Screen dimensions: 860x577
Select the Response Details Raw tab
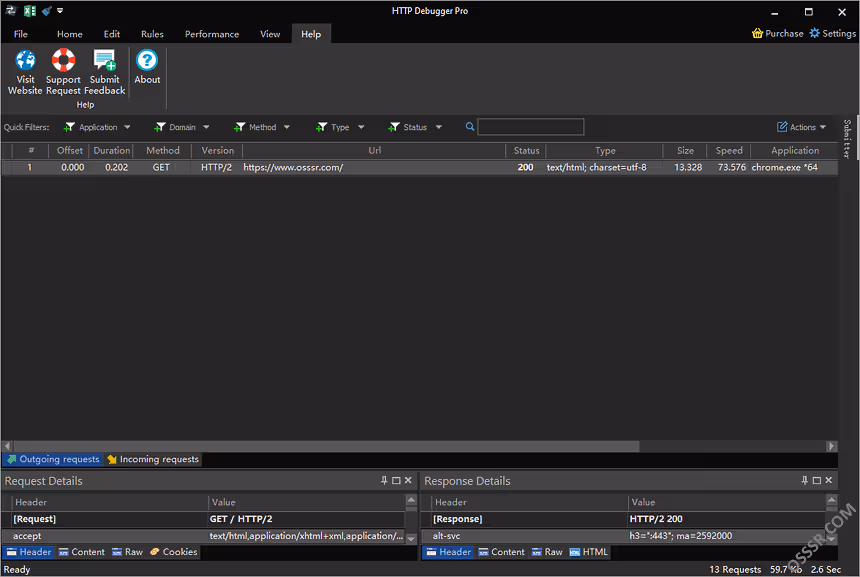coord(547,552)
